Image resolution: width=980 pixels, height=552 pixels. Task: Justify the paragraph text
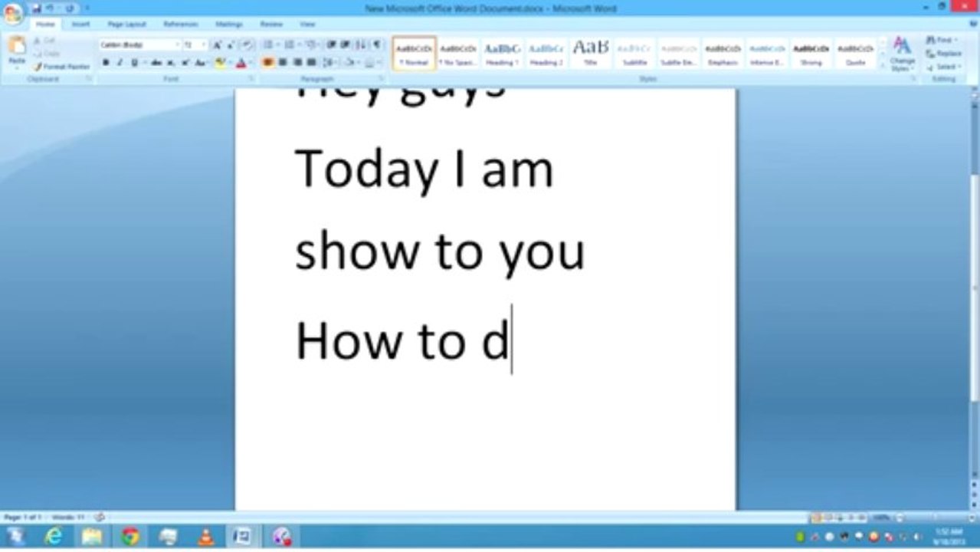(x=312, y=63)
